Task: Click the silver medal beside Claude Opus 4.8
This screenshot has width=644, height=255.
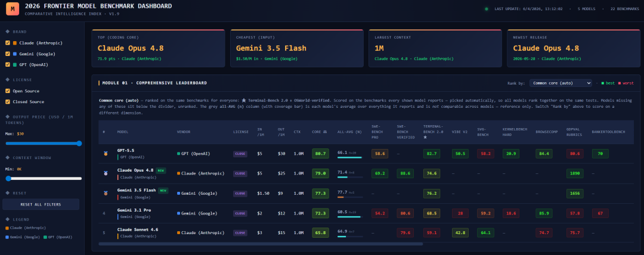Action: [106, 174]
